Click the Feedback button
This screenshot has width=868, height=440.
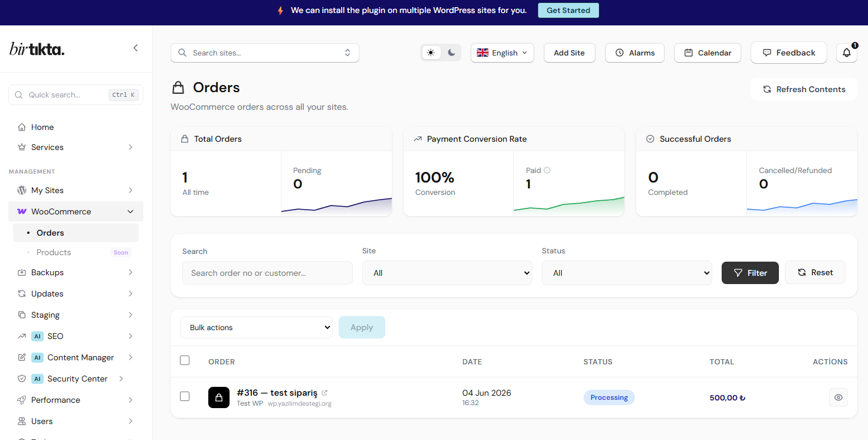[x=789, y=53]
